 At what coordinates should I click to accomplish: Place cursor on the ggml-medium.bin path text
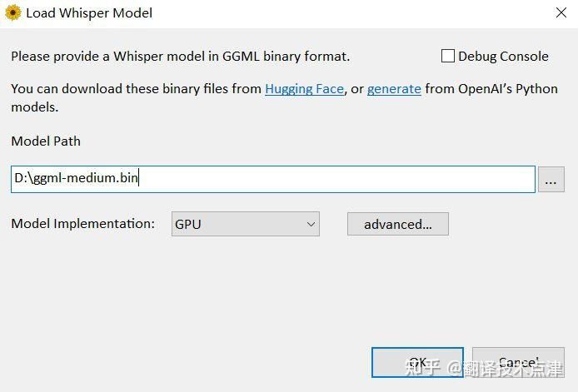click(x=76, y=178)
